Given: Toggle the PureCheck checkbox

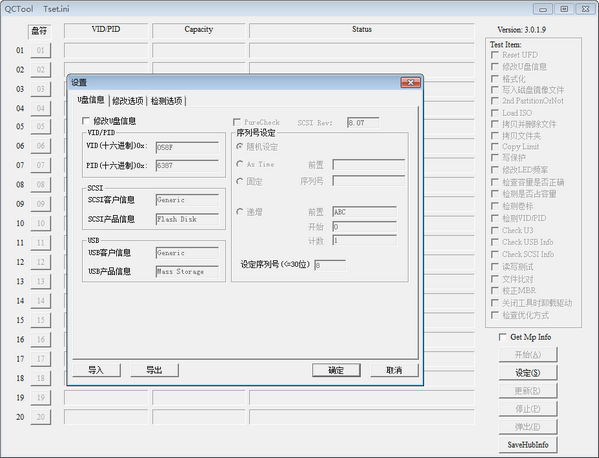Looking at the screenshot, I should click(x=236, y=122).
